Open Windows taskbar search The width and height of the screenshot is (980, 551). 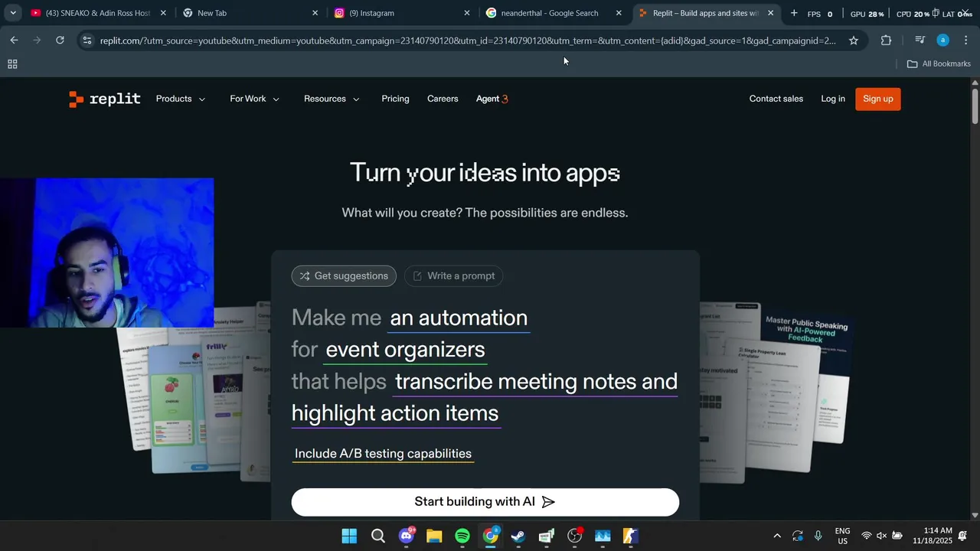[378, 536]
